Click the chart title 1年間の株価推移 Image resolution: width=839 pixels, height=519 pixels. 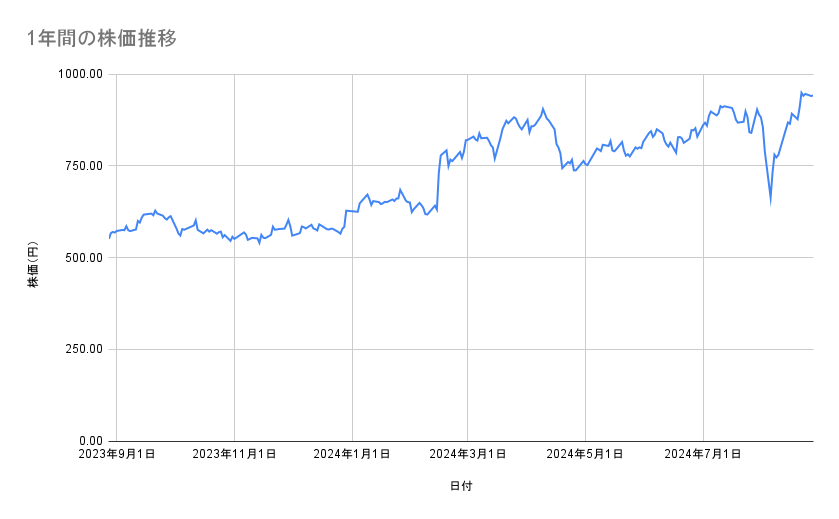pyautogui.click(x=102, y=39)
